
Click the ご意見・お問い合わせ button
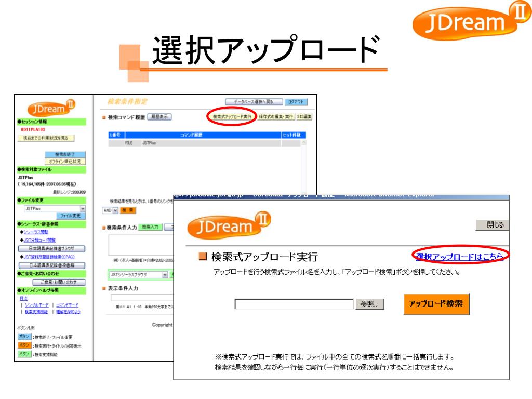(59, 282)
